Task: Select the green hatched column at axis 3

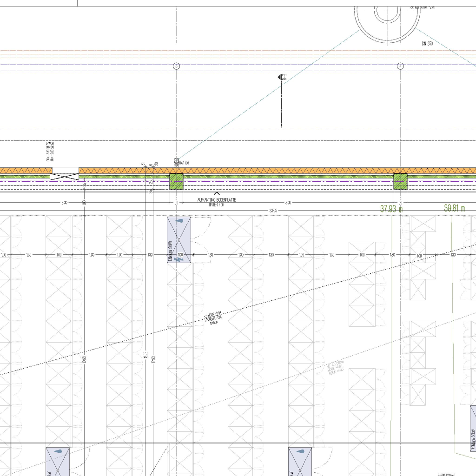Action: (x=176, y=181)
